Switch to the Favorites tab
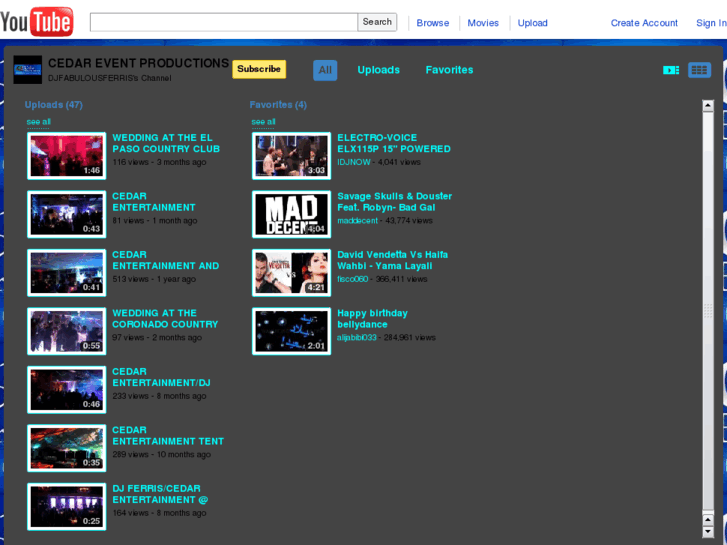 pos(449,70)
